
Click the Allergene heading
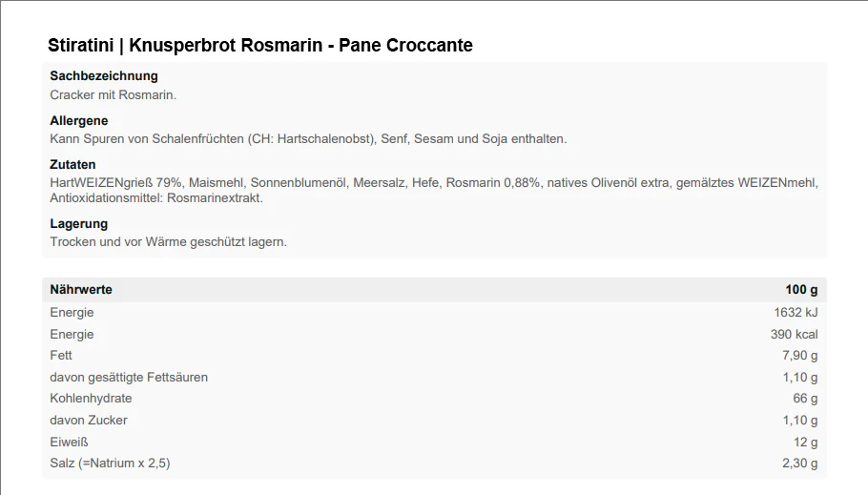[x=79, y=121]
